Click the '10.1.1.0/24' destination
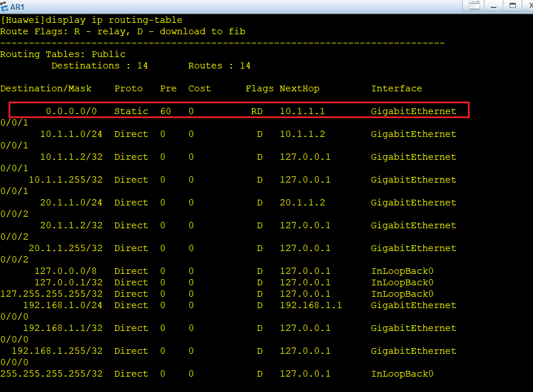This screenshot has width=533, height=392. 71,134
